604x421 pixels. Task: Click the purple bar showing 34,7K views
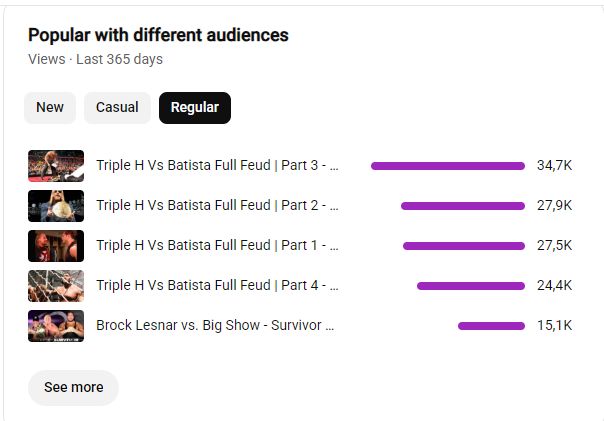[x=448, y=166]
